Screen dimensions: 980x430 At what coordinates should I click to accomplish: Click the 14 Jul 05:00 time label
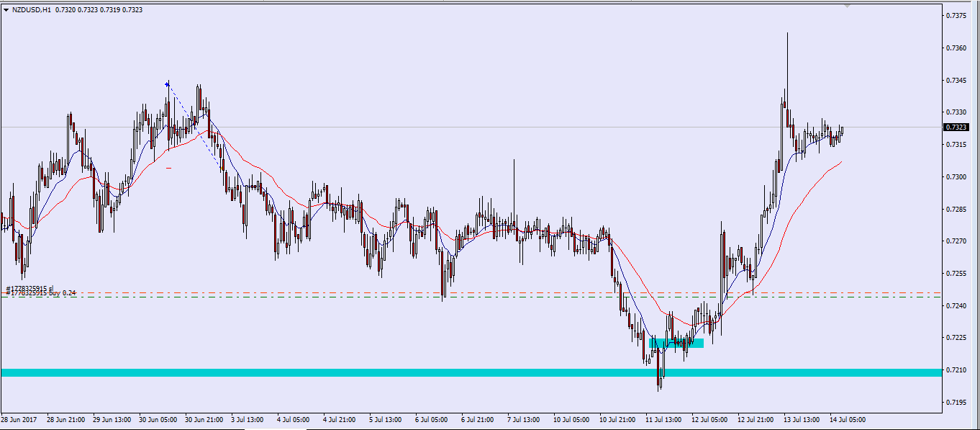(x=848, y=418)
